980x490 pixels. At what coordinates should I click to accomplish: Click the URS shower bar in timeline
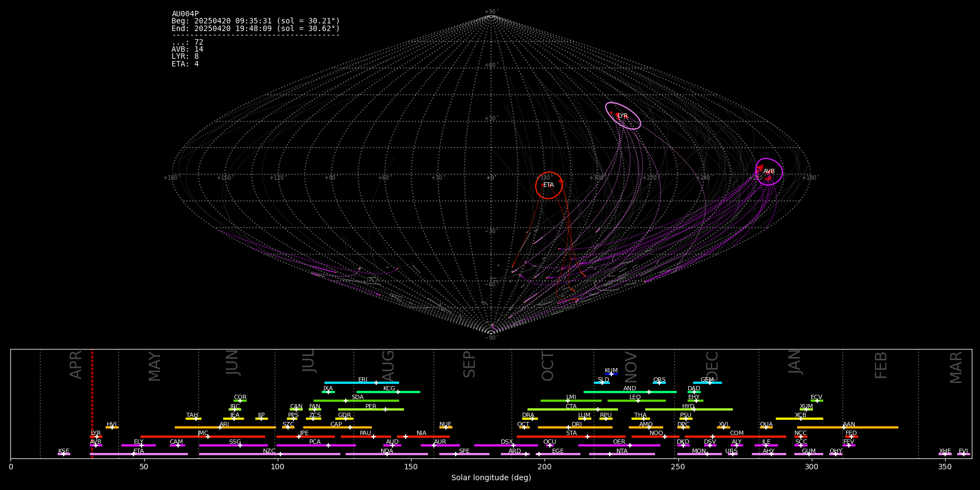[732, 454]
